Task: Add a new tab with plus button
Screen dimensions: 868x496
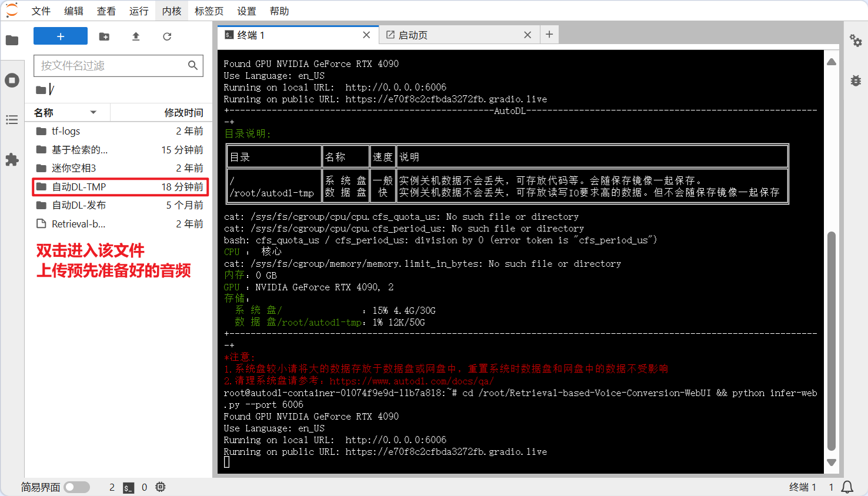Action: coord(549,35)
